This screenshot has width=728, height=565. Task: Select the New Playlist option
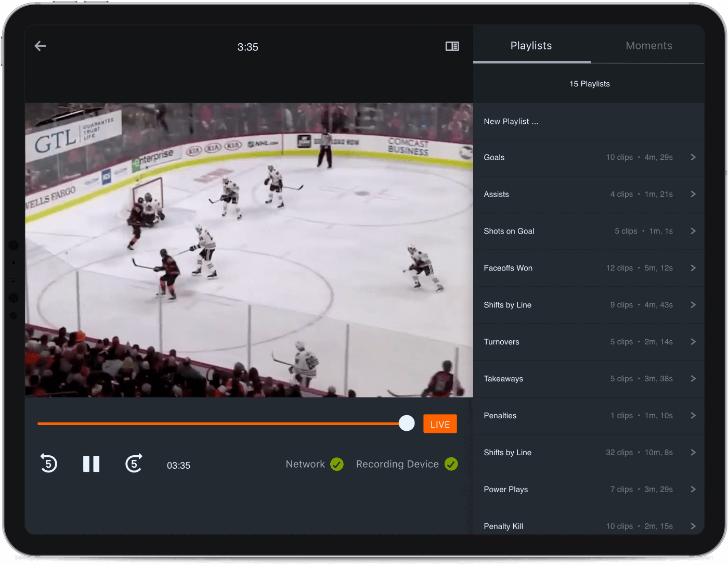[511, 121]
